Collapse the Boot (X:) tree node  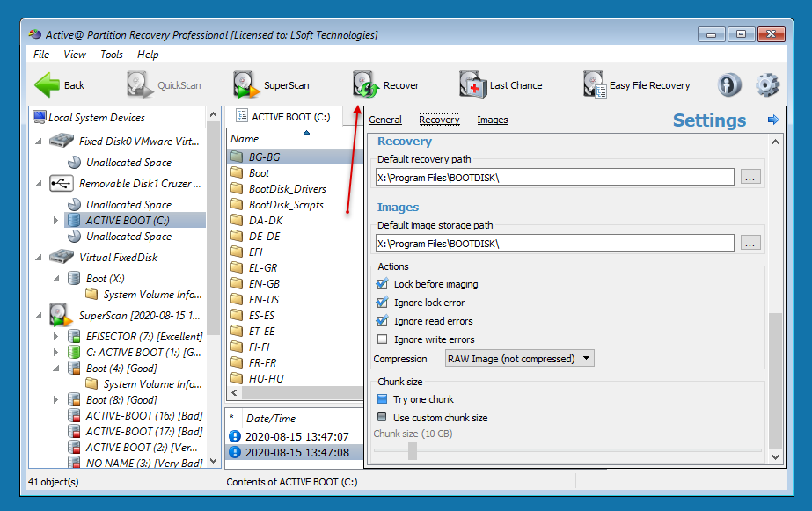coord(56,279)
